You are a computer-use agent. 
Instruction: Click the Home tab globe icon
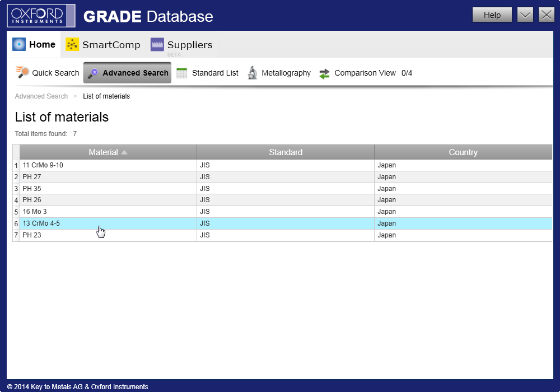click(19, 44)
